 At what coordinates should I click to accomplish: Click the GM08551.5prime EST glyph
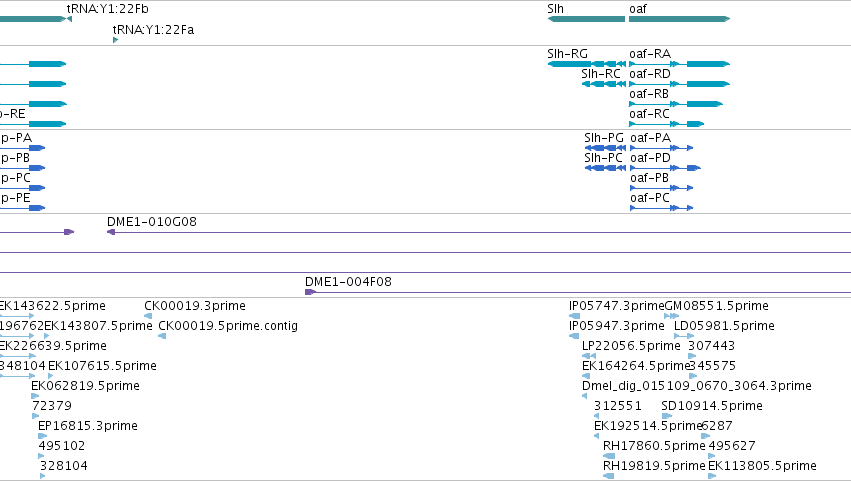(671, 316)
